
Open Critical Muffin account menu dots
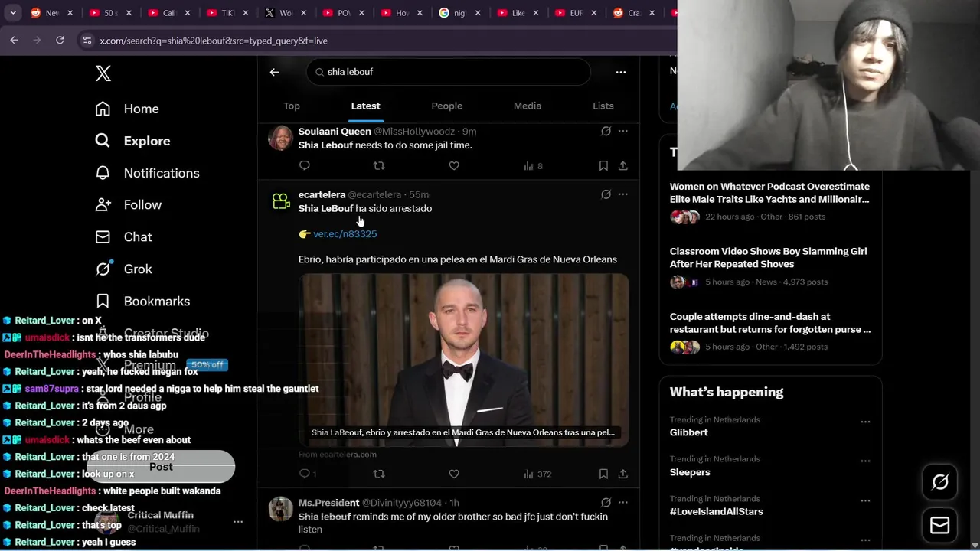coord(238,522)
